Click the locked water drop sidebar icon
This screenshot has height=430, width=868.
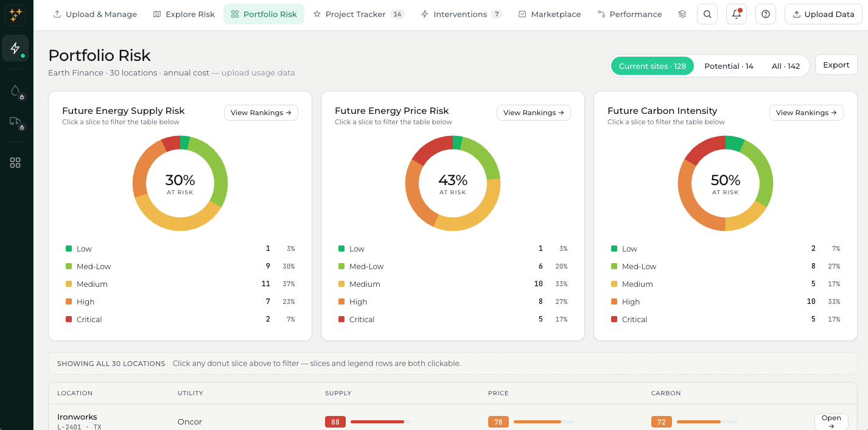coord(15,91)
